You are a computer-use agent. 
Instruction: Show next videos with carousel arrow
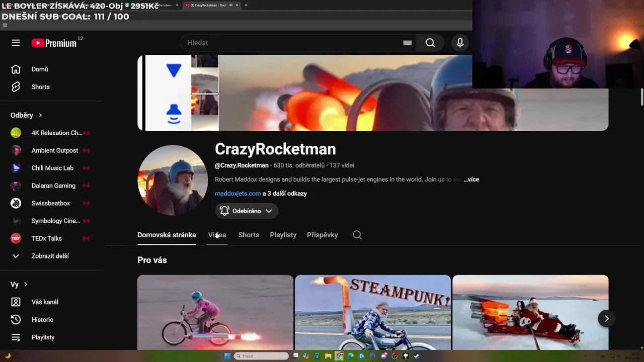(607, 318)
